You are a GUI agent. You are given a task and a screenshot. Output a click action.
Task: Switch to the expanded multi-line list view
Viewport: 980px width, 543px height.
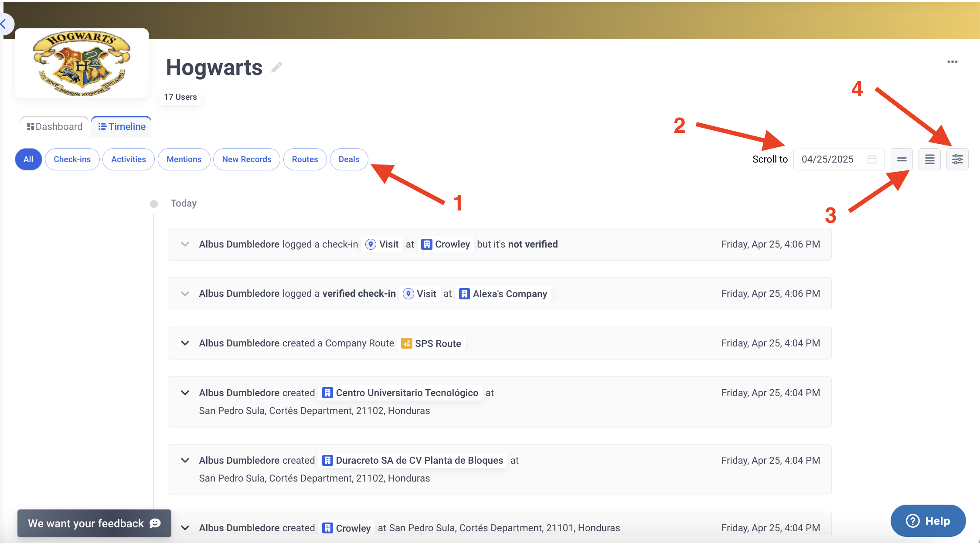coord(929,159)
